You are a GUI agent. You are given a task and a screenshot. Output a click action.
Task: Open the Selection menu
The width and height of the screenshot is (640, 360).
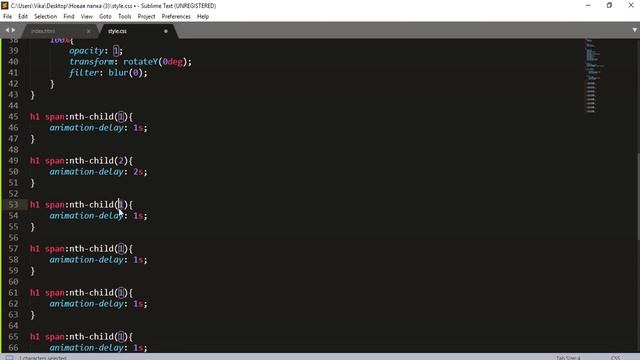(x=45, y=16)
